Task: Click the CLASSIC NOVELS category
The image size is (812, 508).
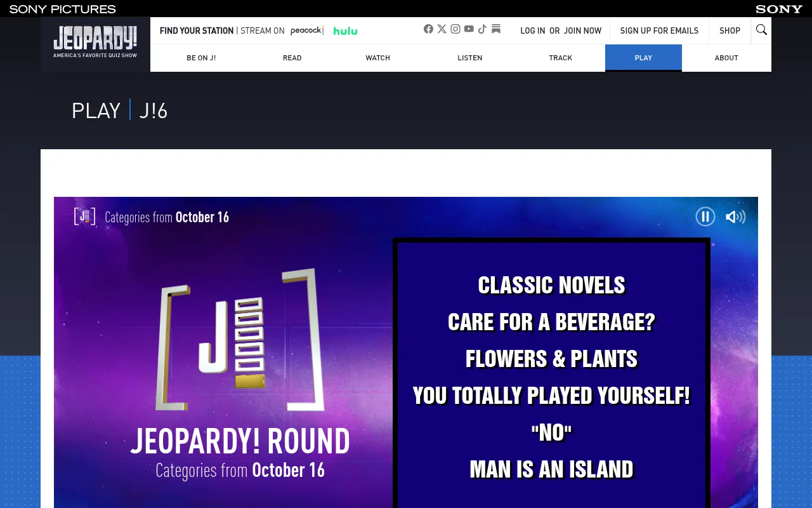Action: tap(552, 285)
